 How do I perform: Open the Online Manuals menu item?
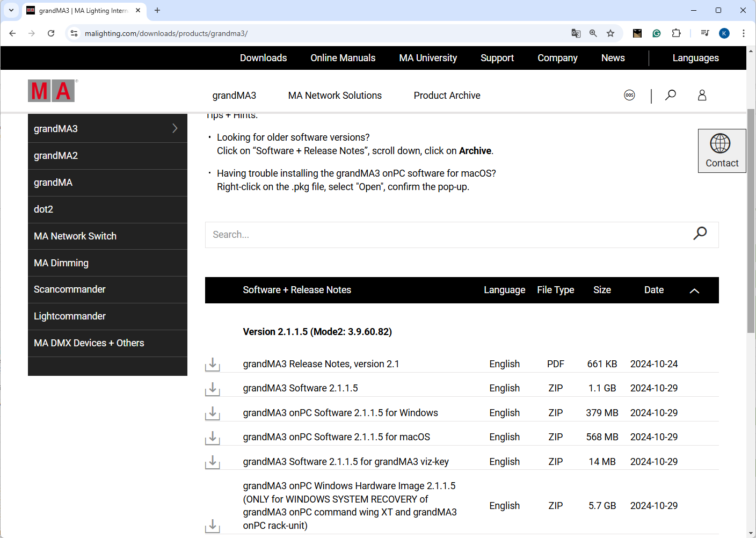tap(343, 58)
